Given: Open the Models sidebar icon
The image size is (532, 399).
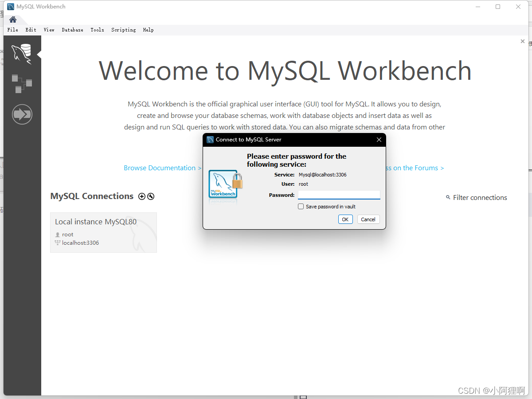Looking at the screenshot, I should [22, 84].
